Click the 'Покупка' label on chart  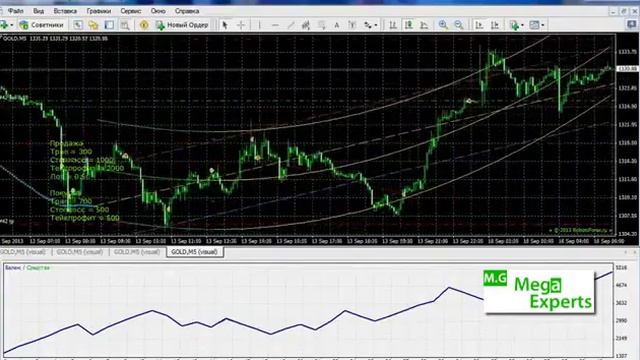(65, 193)
